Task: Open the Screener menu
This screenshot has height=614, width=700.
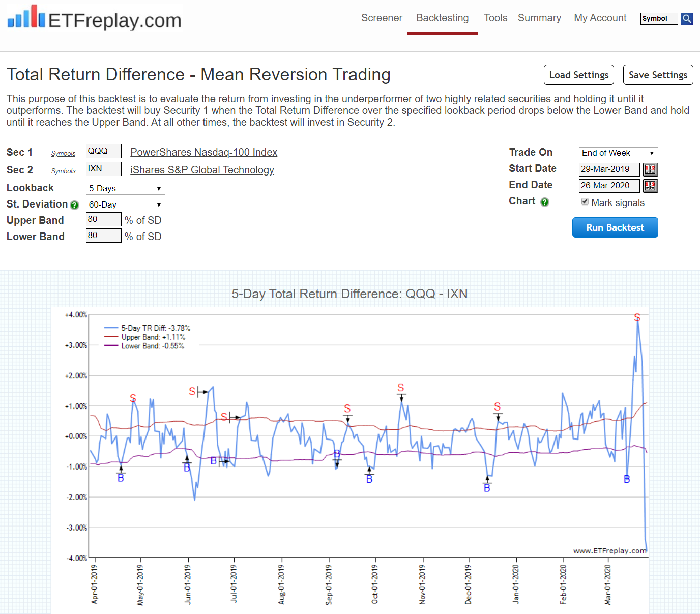Action: point(382,18)
